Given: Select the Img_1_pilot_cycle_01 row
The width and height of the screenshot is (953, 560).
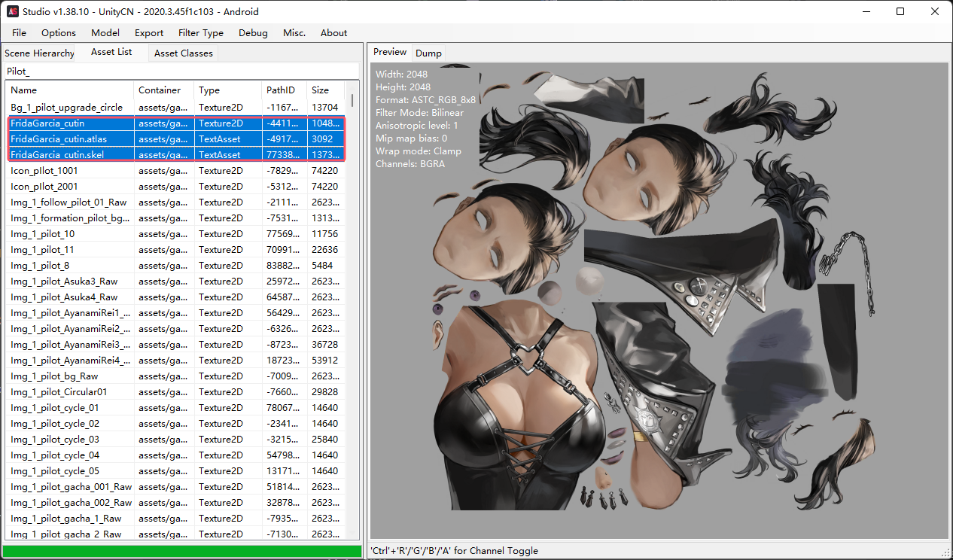Looking at the screenshot, I should coord(175,408).
